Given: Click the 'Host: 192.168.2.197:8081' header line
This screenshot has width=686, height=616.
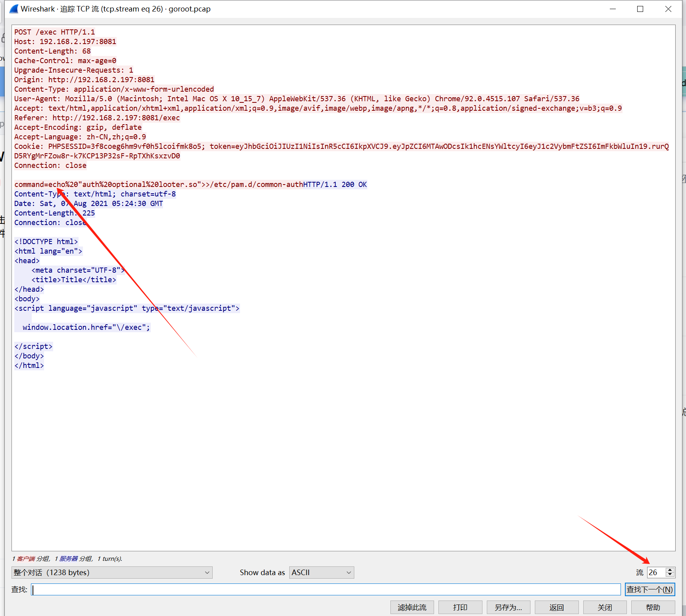Looking at the screenshot, I should (65, 42).
